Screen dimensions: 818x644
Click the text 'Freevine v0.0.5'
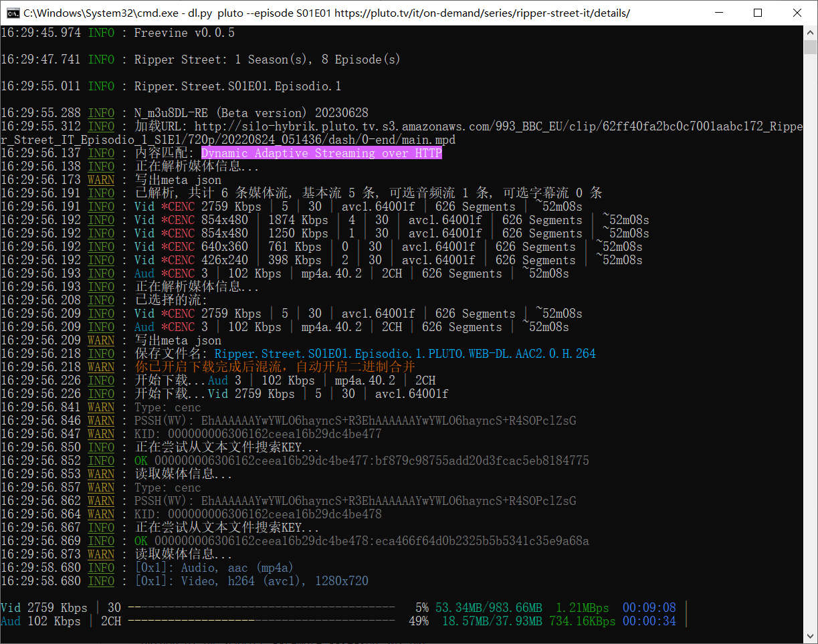coord(184,33)
